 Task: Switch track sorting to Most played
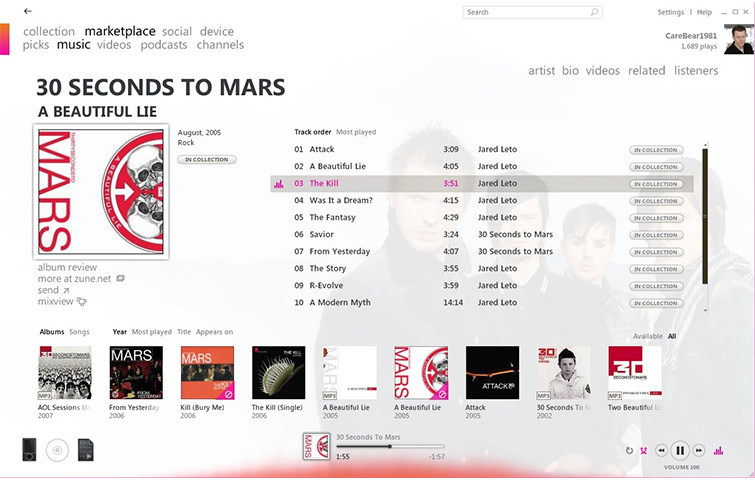pyautogui.click(x=356, y=132)
